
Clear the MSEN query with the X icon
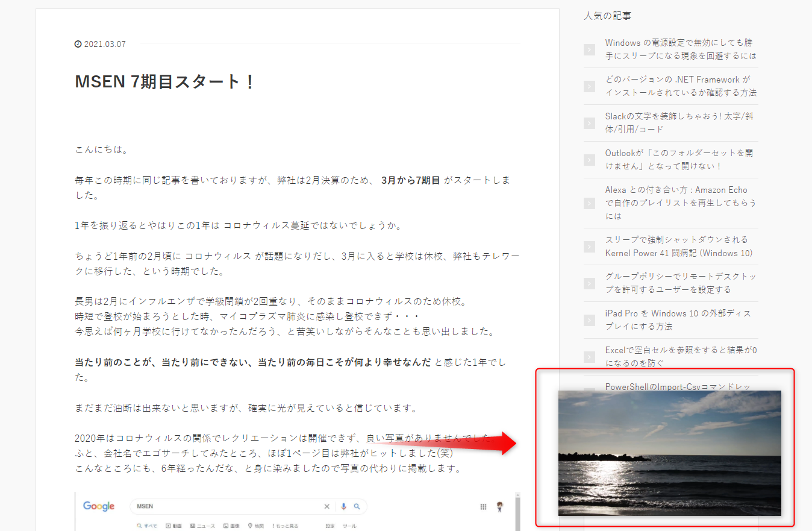pyautogui.click(x=326, y=506)
